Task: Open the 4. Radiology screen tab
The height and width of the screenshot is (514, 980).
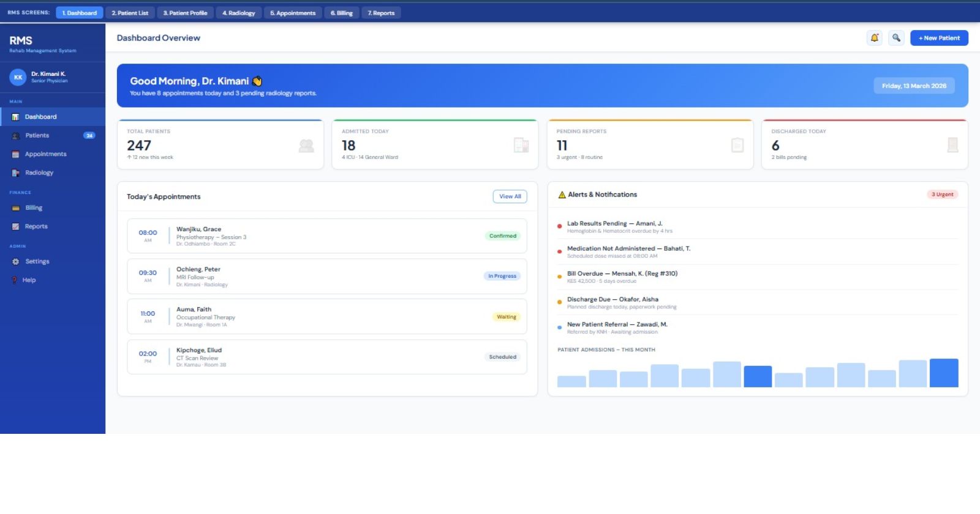Action: tap(238, 13)
